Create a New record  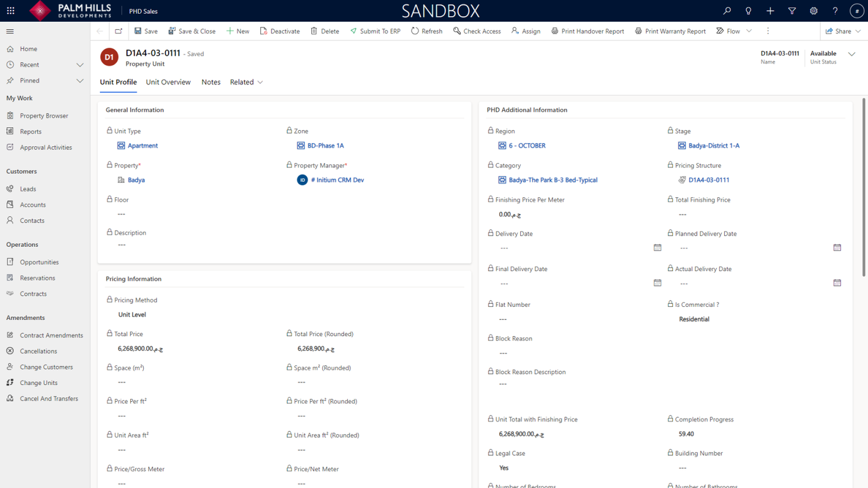click(237, 31)
